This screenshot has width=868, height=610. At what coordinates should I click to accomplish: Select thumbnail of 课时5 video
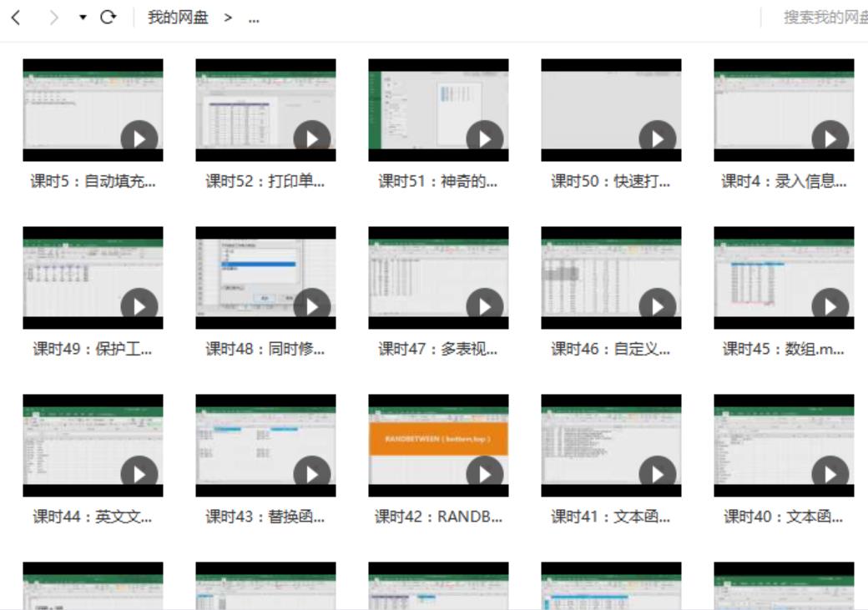[93, 109]
